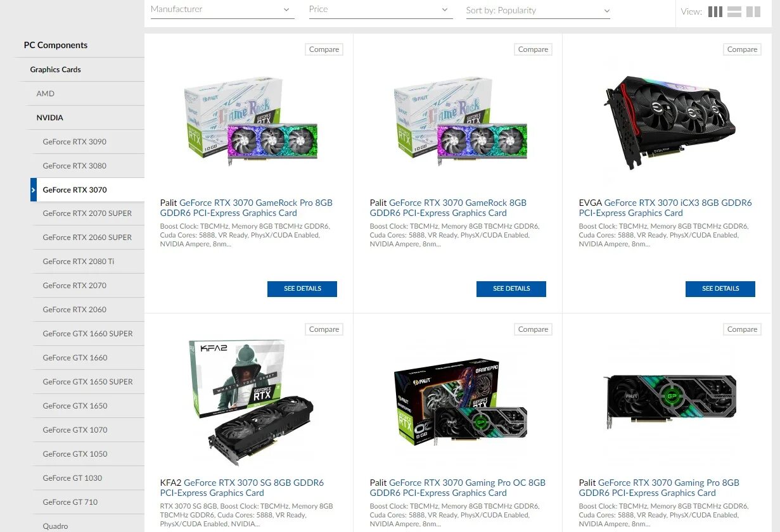Click the arrow beside GeForce RTX 3070

34,189
